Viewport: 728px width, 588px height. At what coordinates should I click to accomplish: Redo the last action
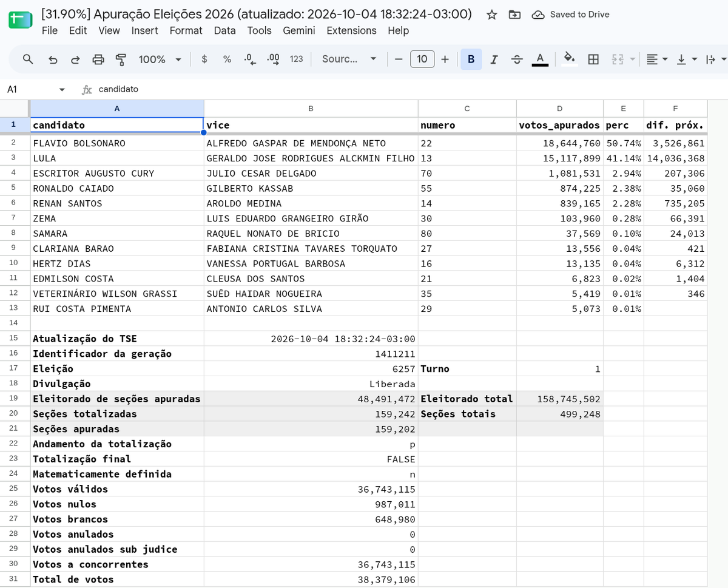click(x=75, y=59)
